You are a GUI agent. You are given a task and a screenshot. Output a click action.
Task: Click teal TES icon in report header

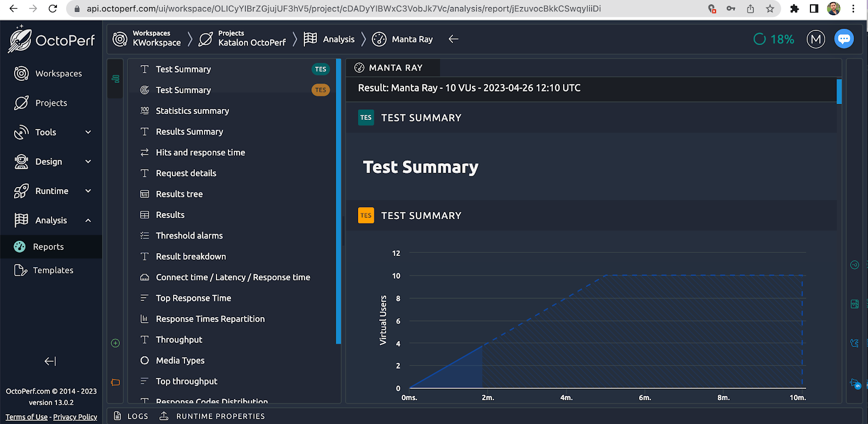[x=366, y=118]
